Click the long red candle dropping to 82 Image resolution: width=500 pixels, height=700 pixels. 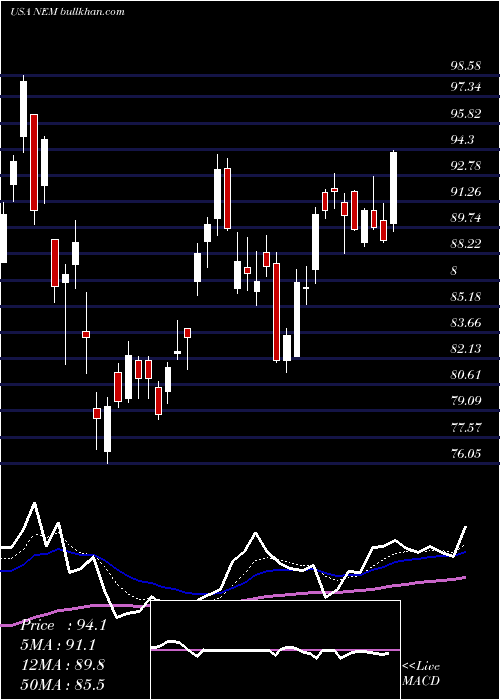(x=276, y=312)
